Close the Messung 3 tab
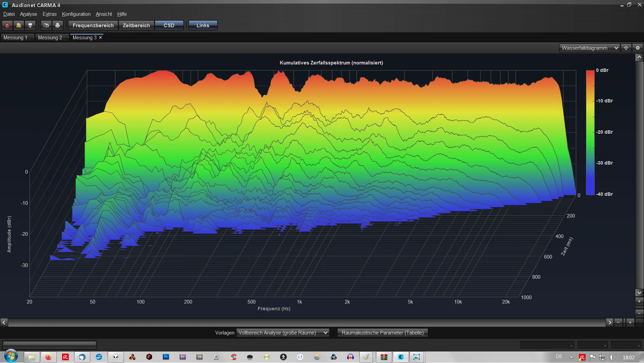 (100, 38)
